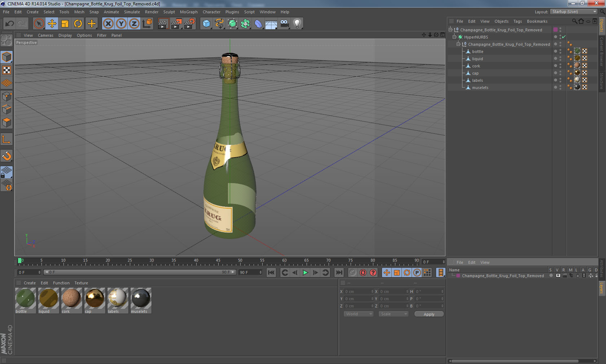
Task: Toggle Y axis lock
Action: [x=121, y=24]
